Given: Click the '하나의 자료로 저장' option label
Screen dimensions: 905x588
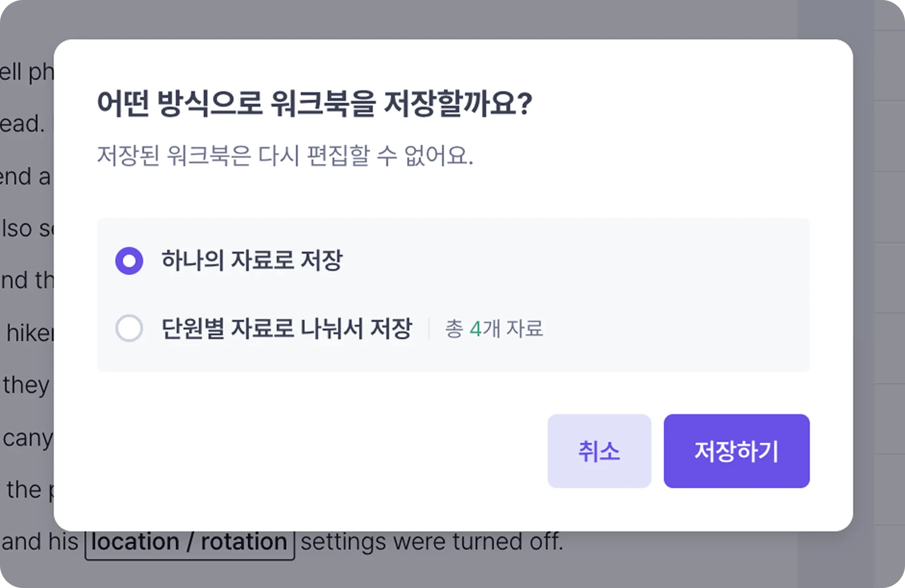Looking at the screenshot, I should pos(252,261).
